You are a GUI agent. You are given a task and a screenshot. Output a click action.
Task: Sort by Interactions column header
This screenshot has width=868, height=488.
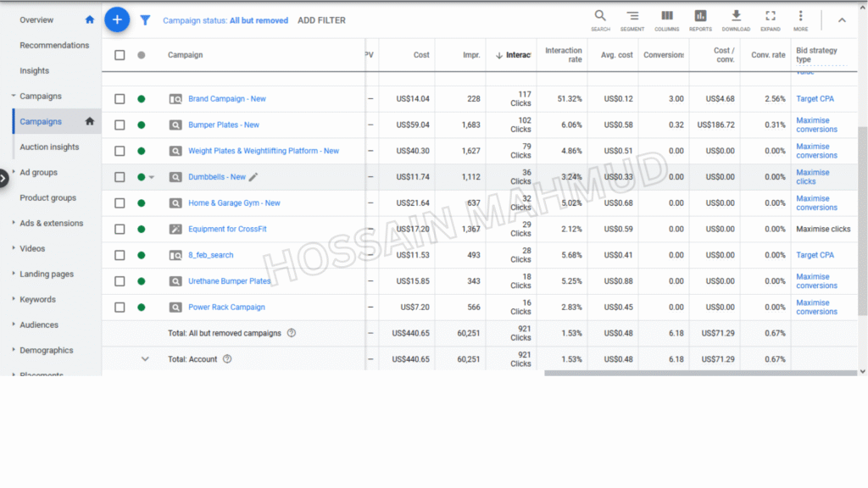(x=513, y=55)
